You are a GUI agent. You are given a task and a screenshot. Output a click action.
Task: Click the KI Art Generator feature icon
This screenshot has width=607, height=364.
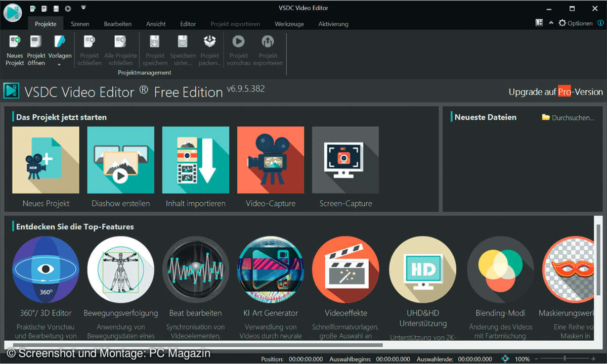[x=271, y=269]
